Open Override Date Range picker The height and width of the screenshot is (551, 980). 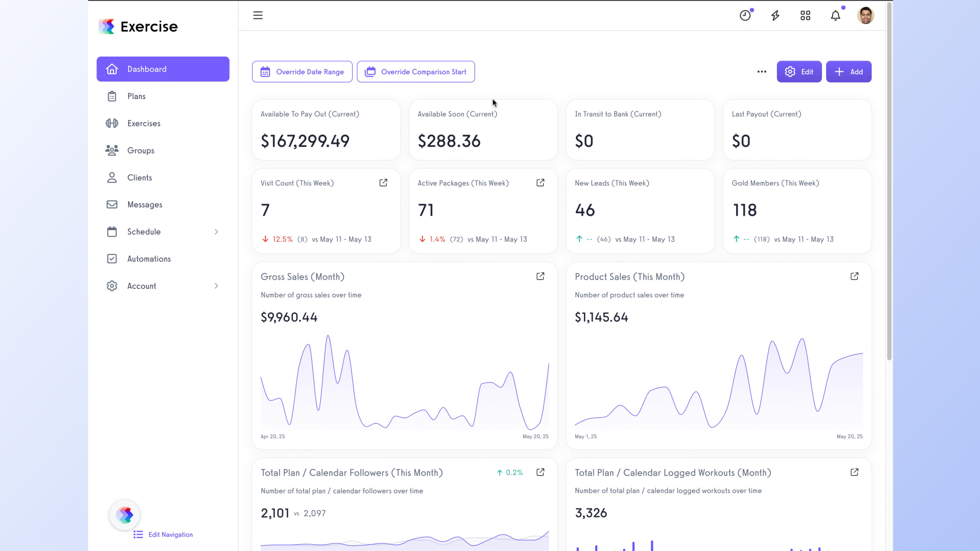click(x=302, y=72)
